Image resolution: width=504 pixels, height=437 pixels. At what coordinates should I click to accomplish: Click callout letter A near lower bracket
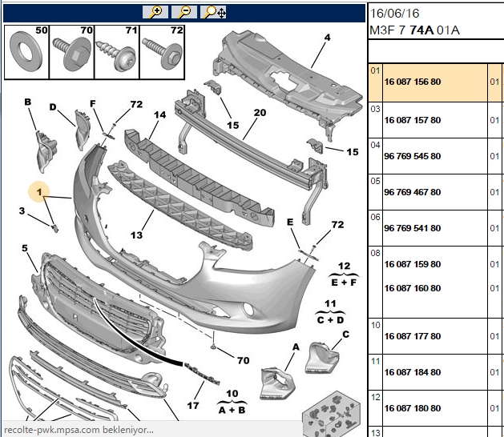click(x=296, y=347)
